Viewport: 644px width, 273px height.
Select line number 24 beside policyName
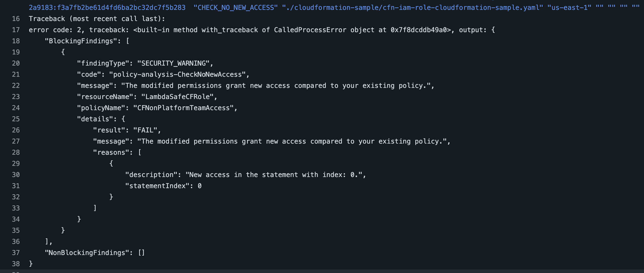coord(16,108)
